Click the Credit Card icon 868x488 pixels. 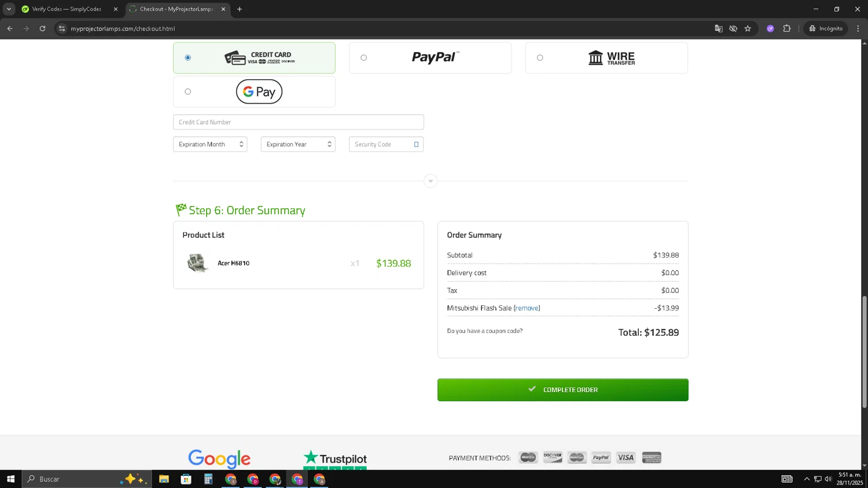point(235,58)
